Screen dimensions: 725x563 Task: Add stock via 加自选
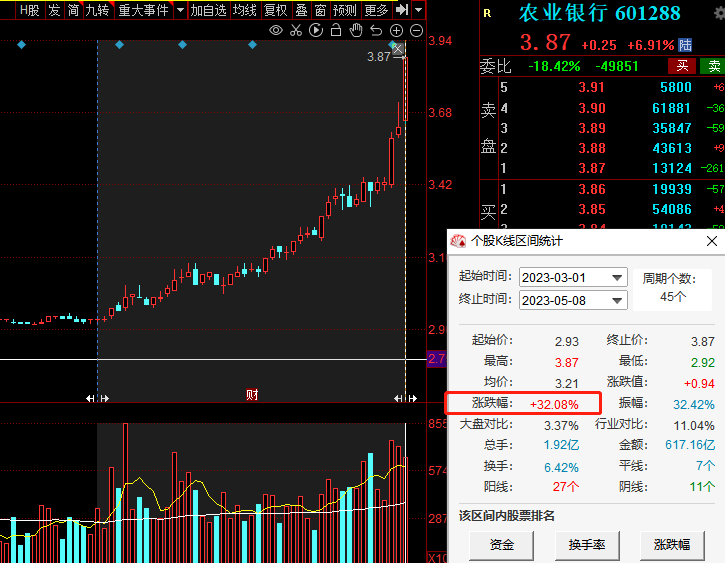tap(209, 10)
